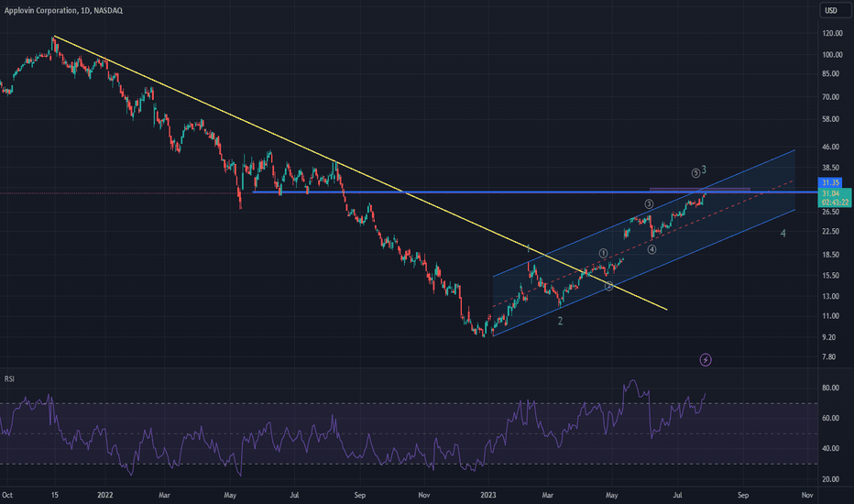The height and width of the screenshot is (504, 854).
Task: Click the circled 1 wave label
Action: pos(603,253)
